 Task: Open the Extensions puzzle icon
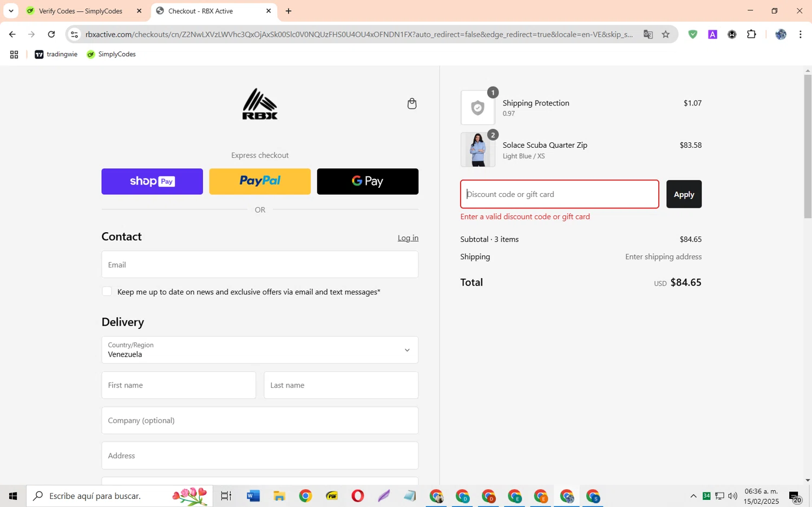(x=751, y=34)
